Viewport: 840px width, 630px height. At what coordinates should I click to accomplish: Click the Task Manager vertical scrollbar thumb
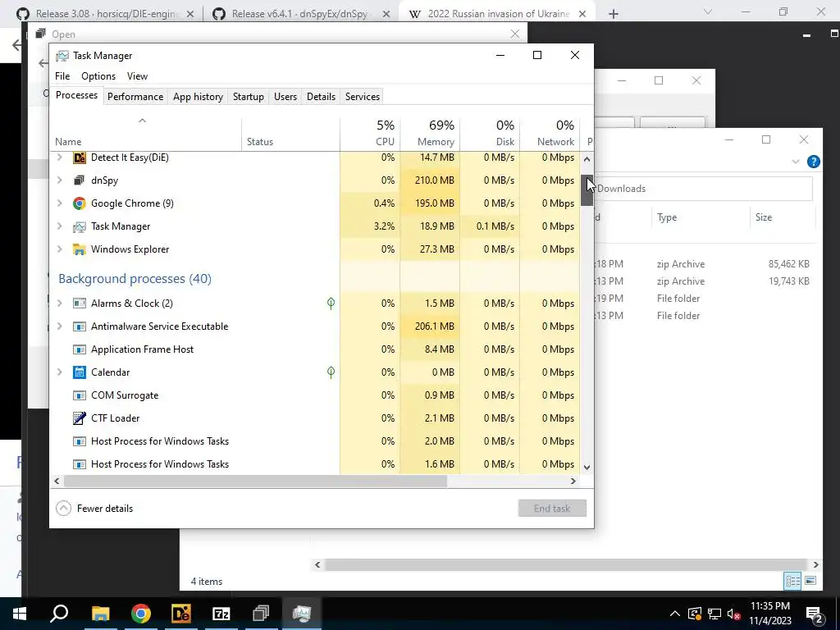coord(587,190)
